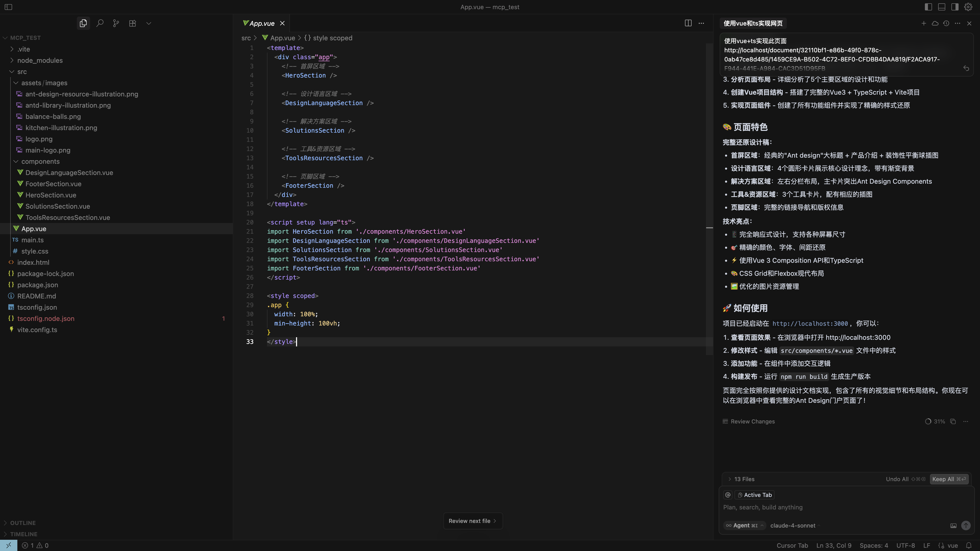Open chat panel more options ellipsis
The width and height of the screenshot is (980, 551).
(x=958, y=23)
